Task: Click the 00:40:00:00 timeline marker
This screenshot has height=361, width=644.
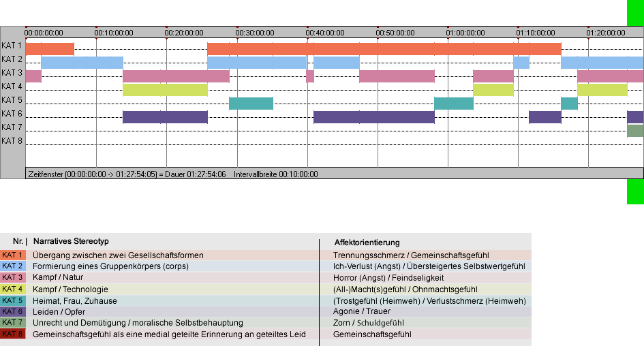Action: tap(325, 33)
